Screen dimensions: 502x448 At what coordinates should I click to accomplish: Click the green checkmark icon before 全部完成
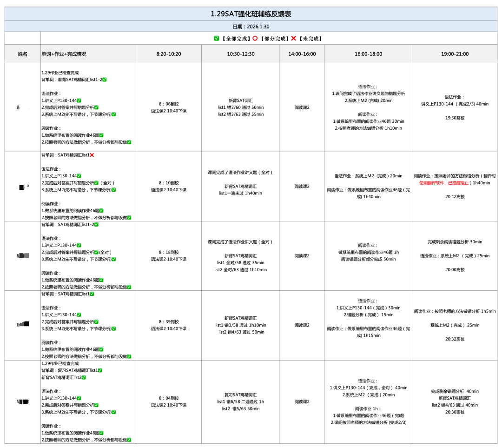(217, 39)
